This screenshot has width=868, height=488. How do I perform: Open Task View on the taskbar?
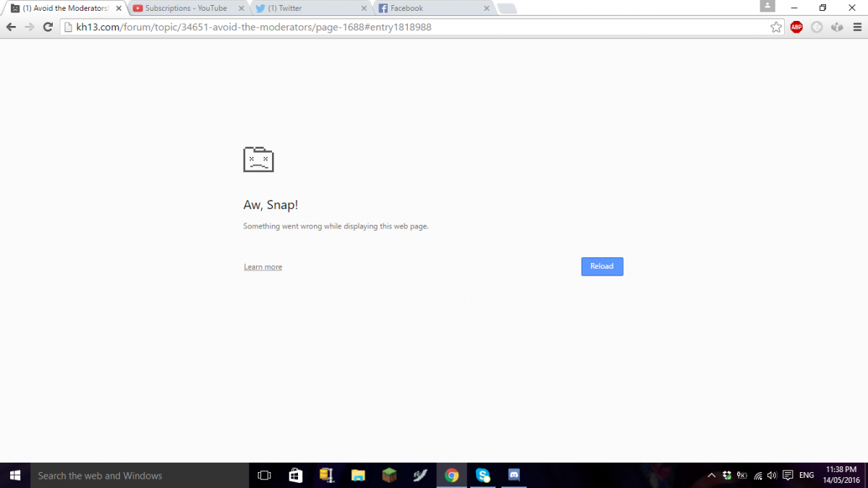coord(264,476)
